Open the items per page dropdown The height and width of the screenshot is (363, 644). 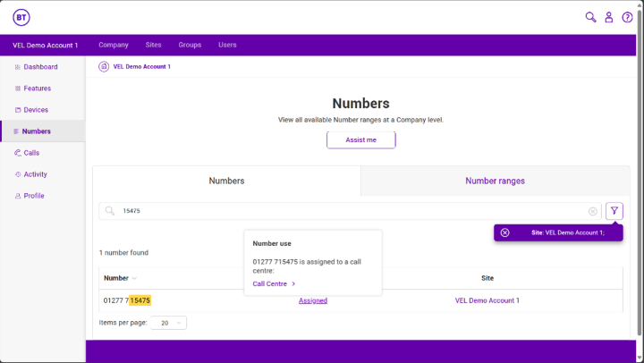168,323
